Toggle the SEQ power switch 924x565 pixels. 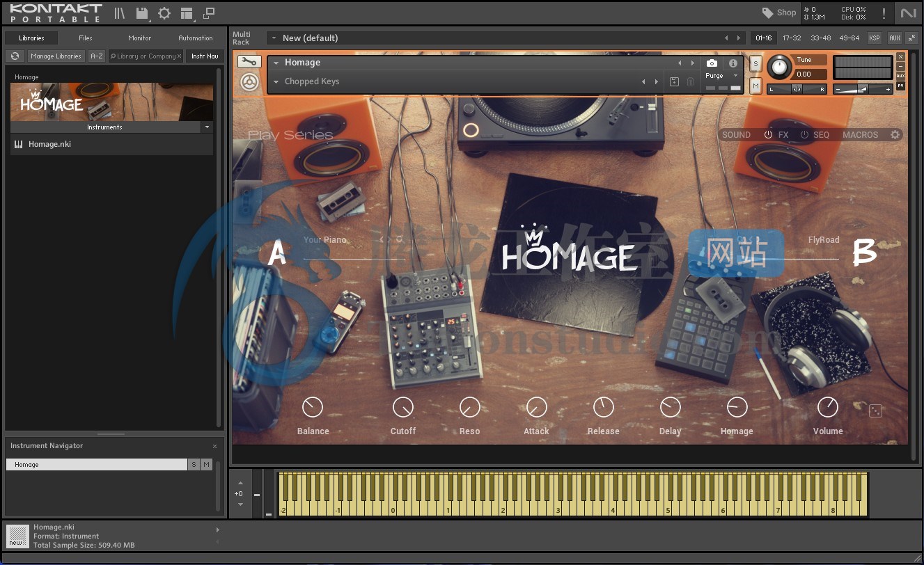804,135
